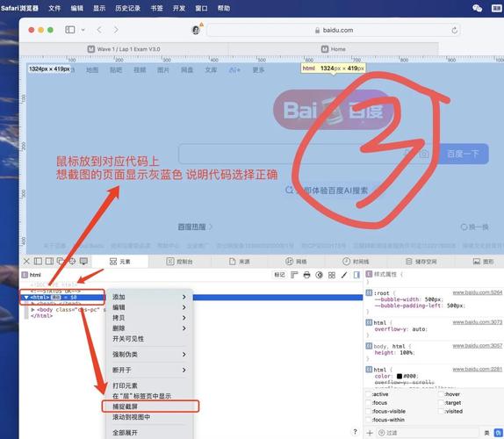Click the help question mark icon
The height and width of the screenshot is (439, 504).
tap(355, 431)
